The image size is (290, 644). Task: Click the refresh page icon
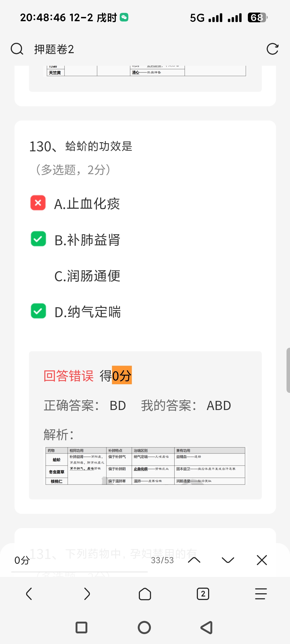(x=272, y=49)
